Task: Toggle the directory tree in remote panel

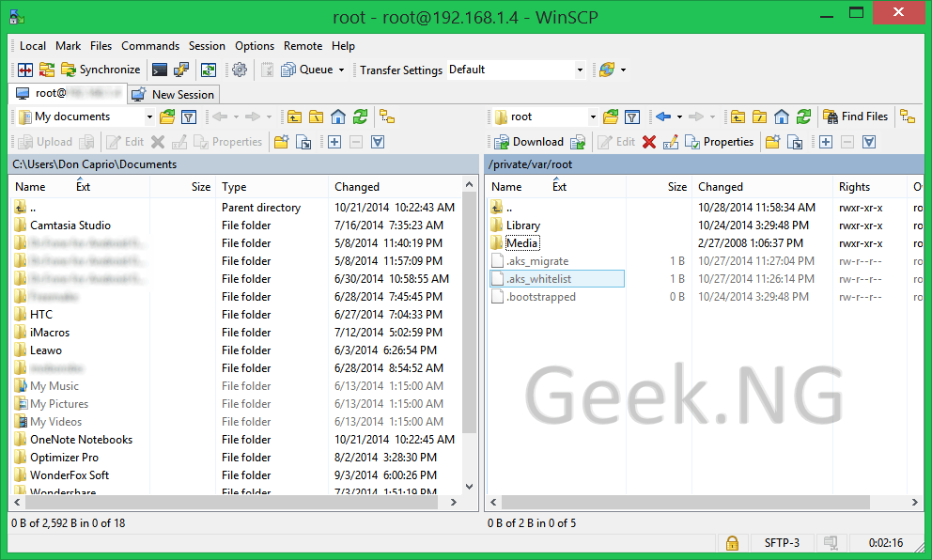Action: 908,117
